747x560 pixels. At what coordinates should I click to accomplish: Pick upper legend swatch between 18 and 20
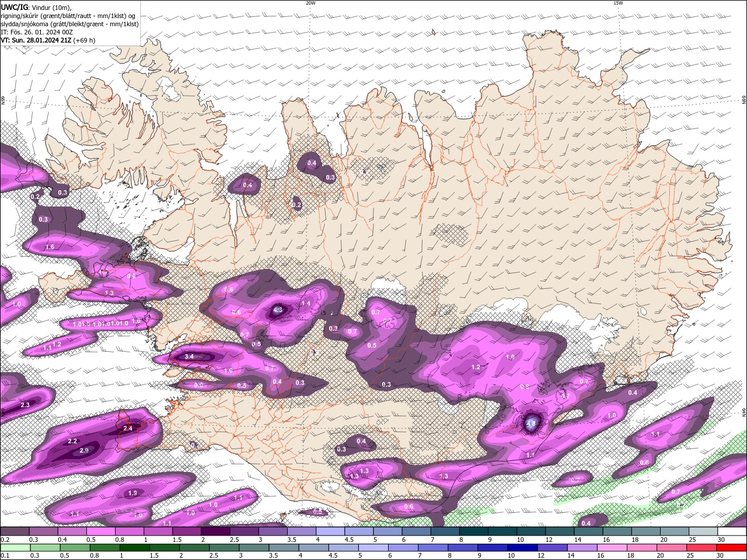click(645, 531)
